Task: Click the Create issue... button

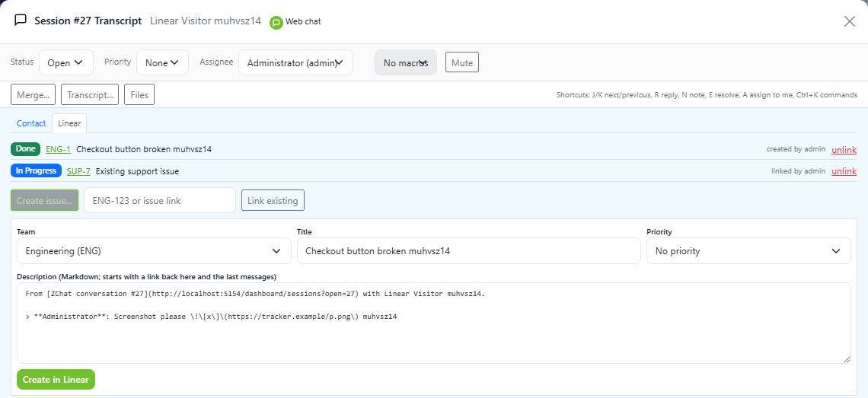Action: click(x=45, y=200)
